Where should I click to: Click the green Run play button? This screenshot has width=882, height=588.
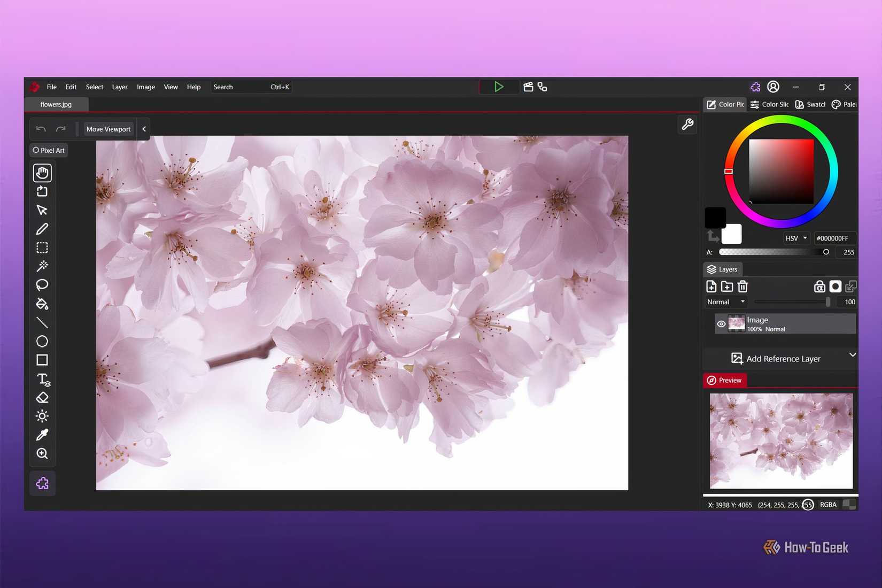(x=499, y=87)
